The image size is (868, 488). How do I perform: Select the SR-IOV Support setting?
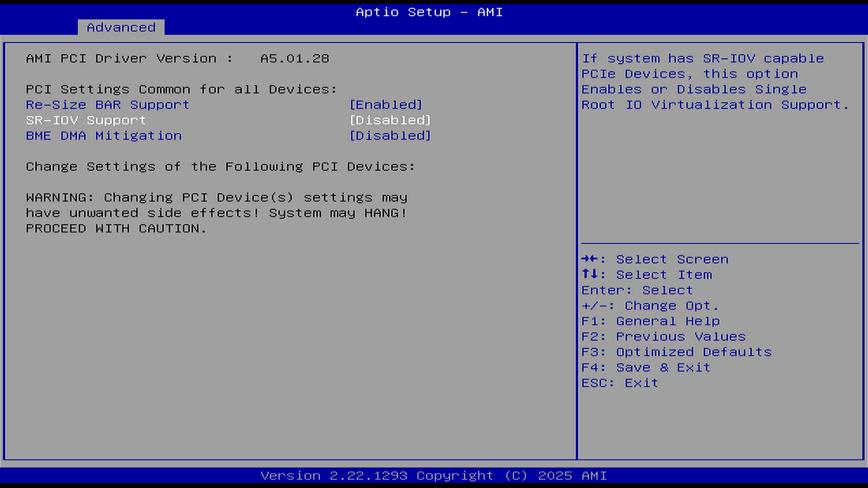tap(86, 120)
